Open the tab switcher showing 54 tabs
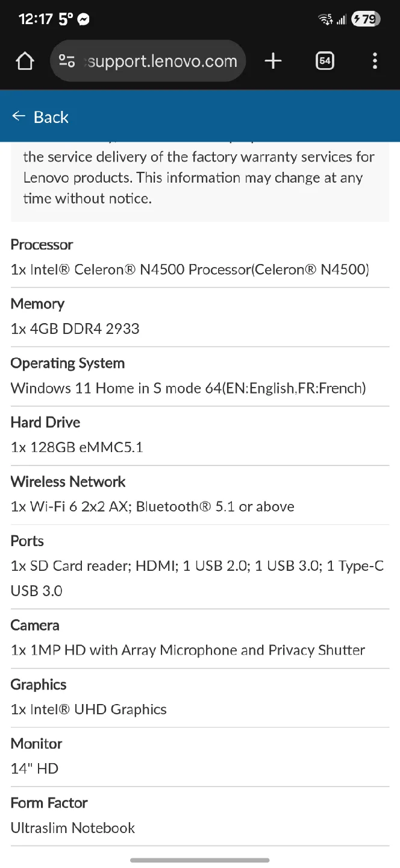Image resolution: width=400 pixels, height=868 pixels. click(x=325, y=60)
